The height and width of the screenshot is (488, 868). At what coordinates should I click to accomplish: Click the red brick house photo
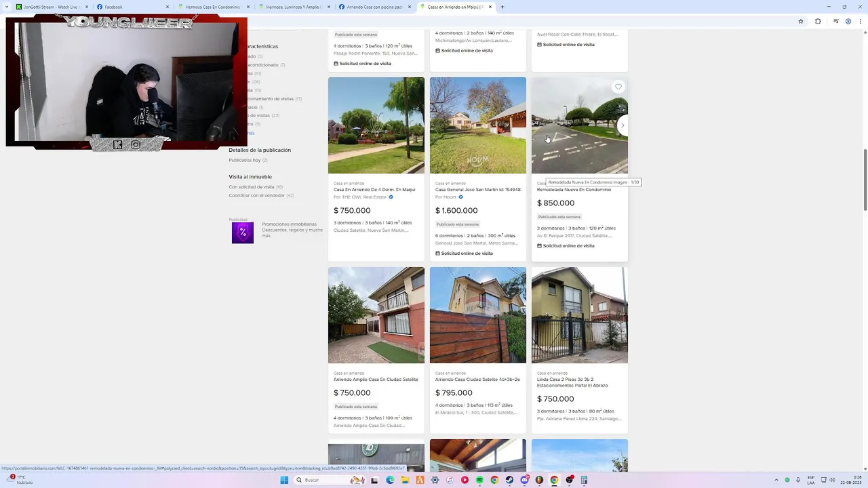click(x=376, y=315)
